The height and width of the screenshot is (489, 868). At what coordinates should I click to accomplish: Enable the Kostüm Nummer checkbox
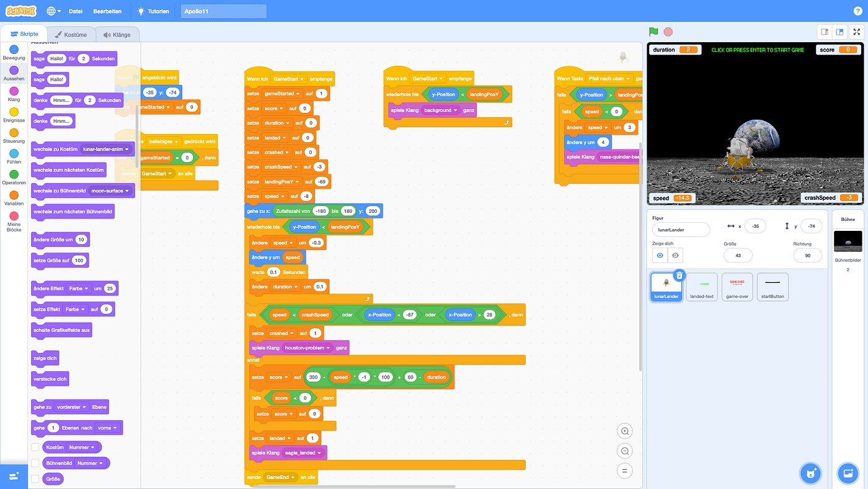coord(34,447)
